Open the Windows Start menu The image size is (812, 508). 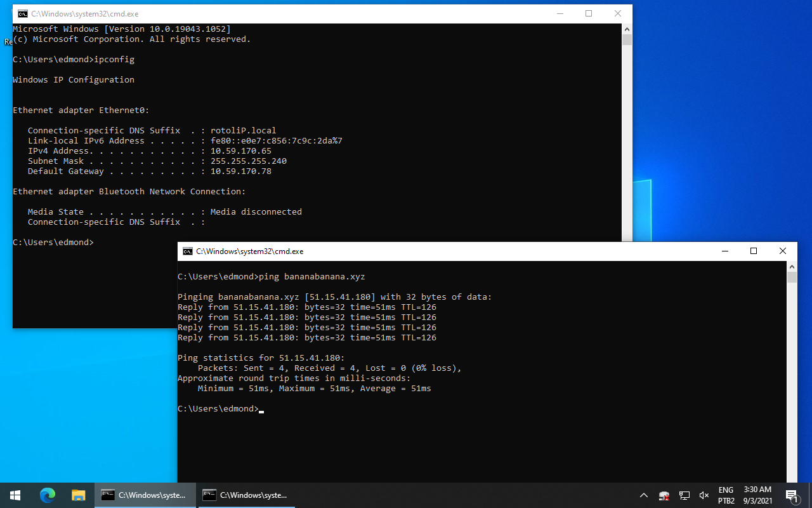[x=15, y=495]
